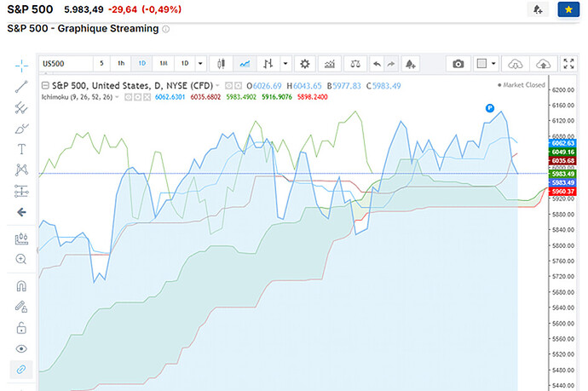This screenshot has width=588, height=391.
Task: Click the back arrow in left sidebar
Action: click(21, 213)
